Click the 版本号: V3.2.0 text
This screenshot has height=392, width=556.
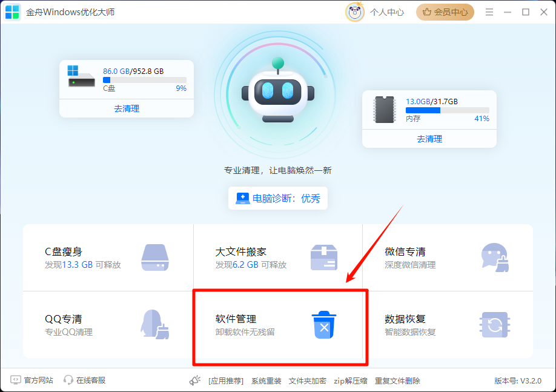[x=518, y=381]
